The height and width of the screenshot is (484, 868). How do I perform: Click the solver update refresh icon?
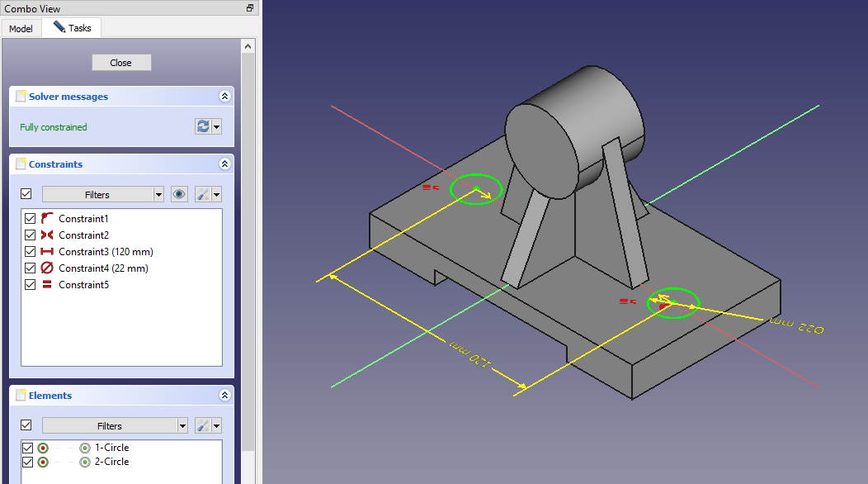(x=202, y=126)
